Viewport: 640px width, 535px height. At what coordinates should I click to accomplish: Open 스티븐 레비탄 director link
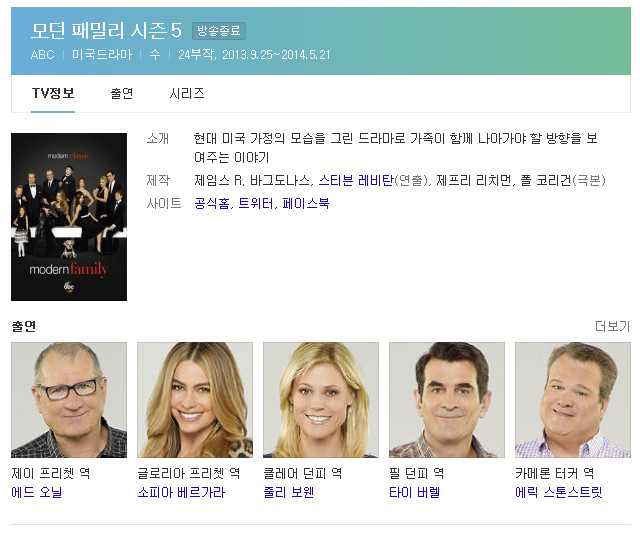[356, 180]
